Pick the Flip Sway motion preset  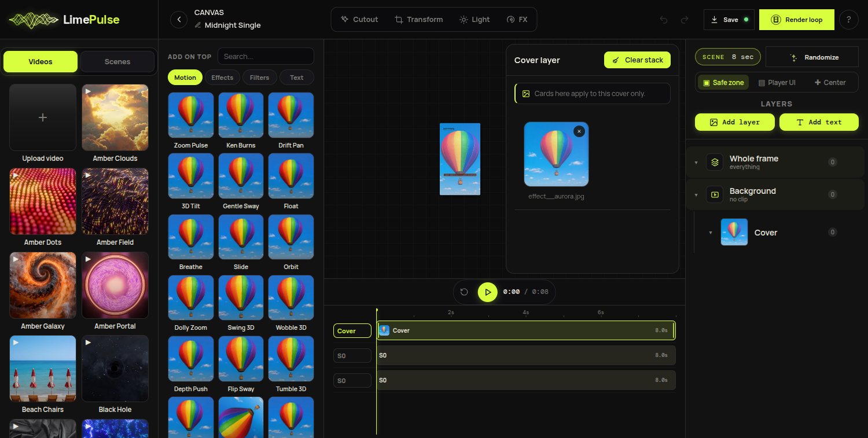tap(241, 359)
